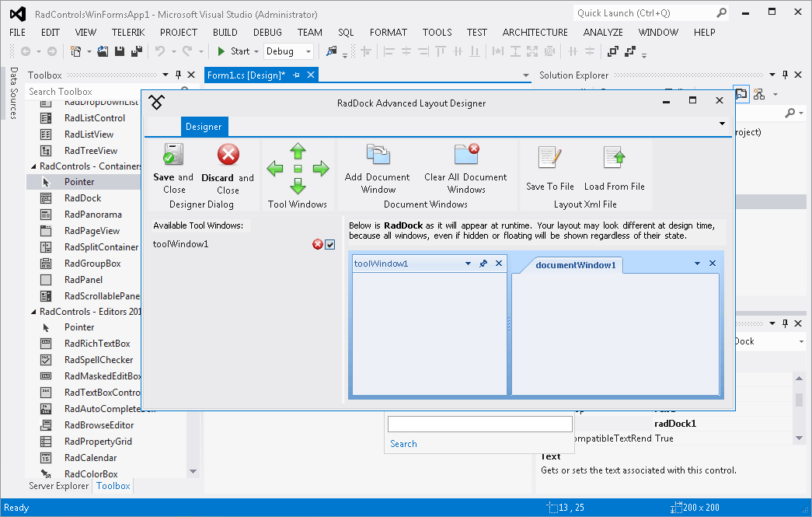The image size is (812, 517).
Task: Select RadCalendar in the Toolbox
Action: [x=91, y=457]
